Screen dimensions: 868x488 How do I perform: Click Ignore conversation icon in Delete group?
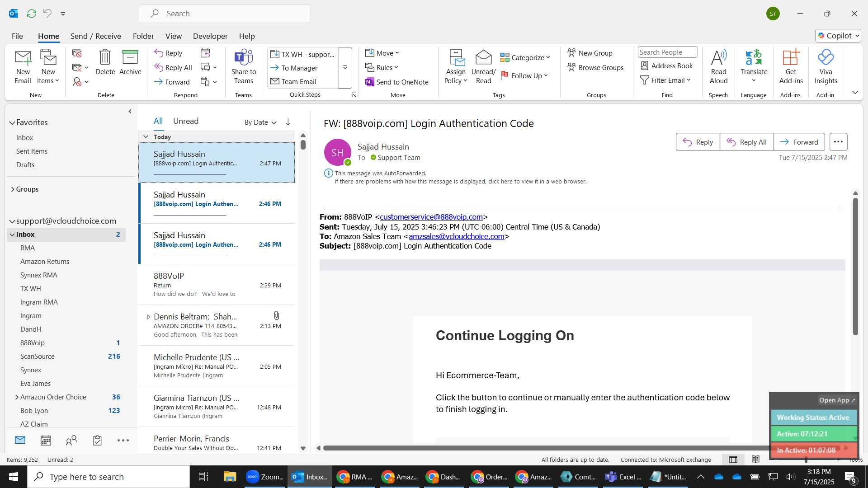tap(77, 53)
